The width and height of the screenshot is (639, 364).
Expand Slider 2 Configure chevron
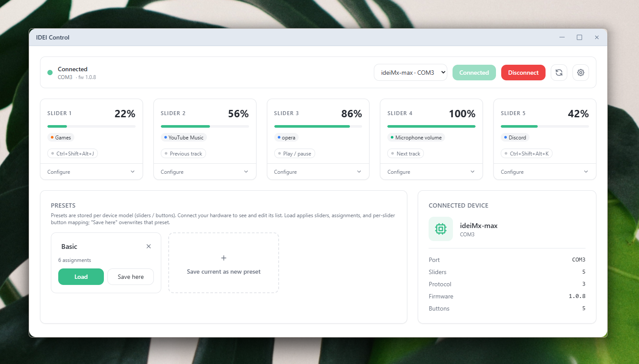tap(246, 172)
